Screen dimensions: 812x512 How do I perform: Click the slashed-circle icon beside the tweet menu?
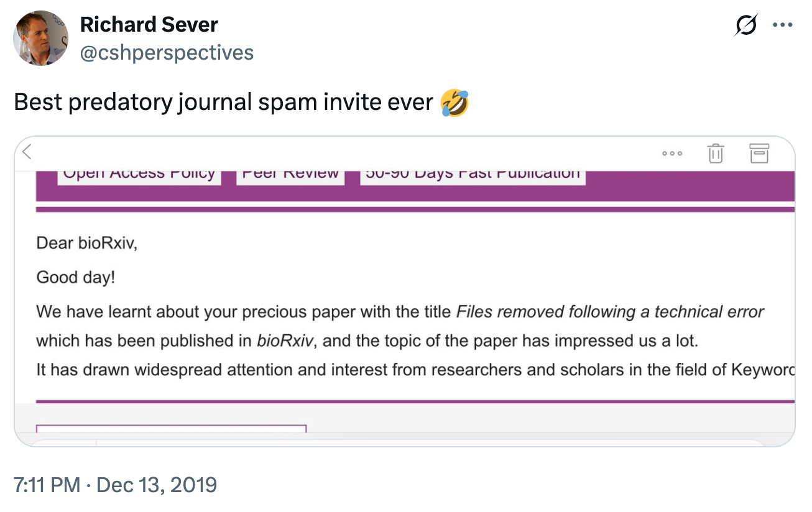pos(745,25)
